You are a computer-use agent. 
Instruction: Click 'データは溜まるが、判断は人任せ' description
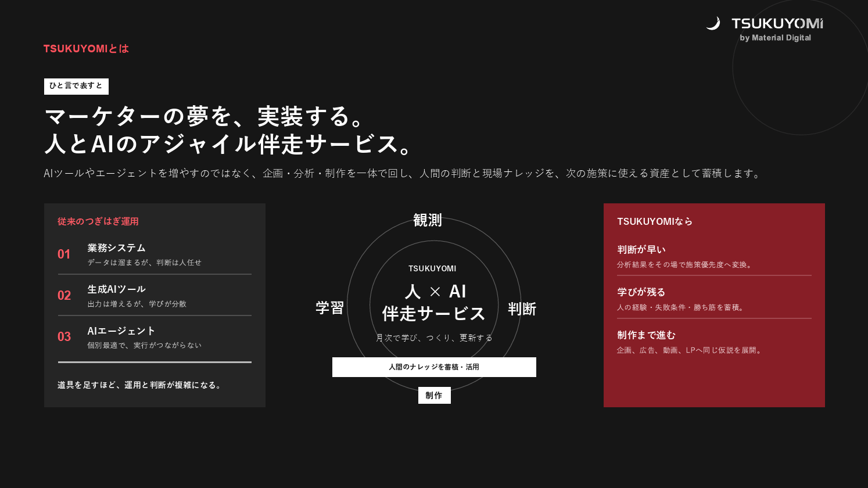[145, 263]
